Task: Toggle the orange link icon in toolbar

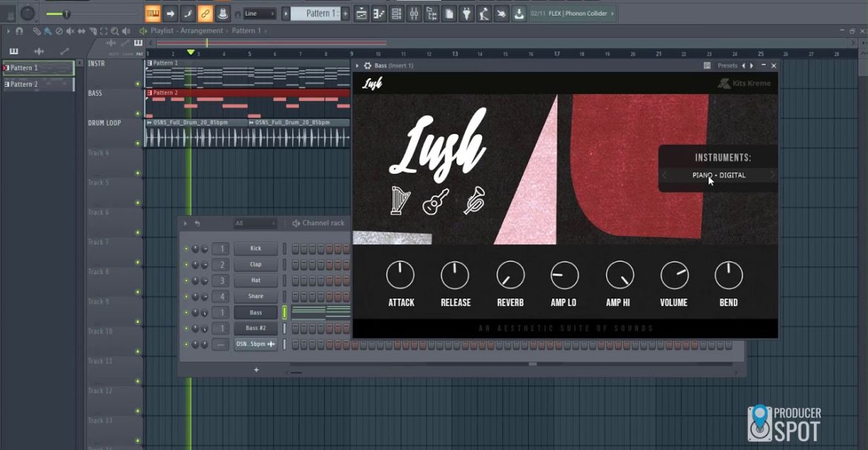Action: point(206,13)
